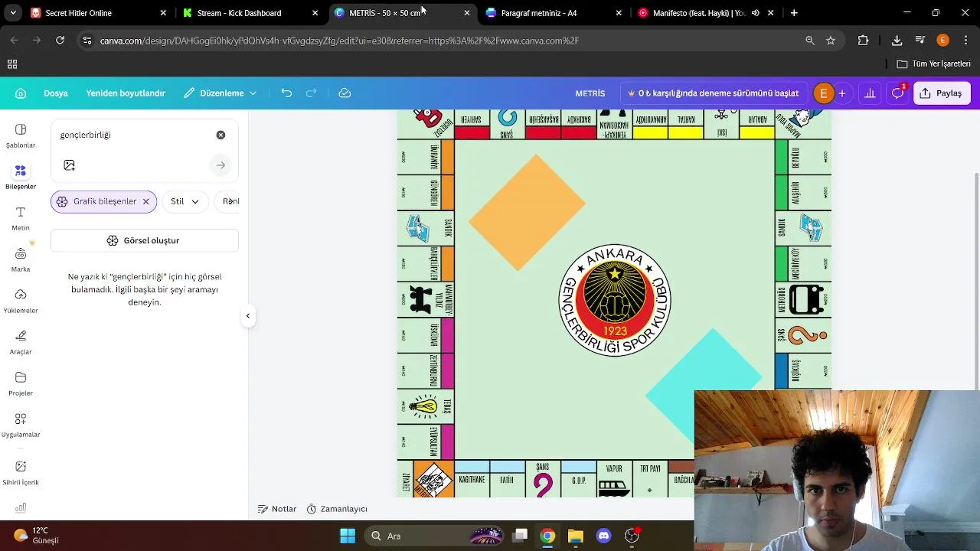980x551 pixels.
Task: Expand the Düzenleme mode dropdown
Action: tap(220, 93)
